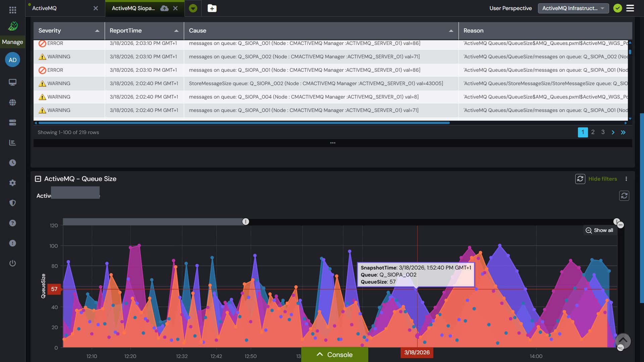Open the ActiveMQ Infrastructure perspective dropdown
Viewport: 644px width, 362px height.
574,8
